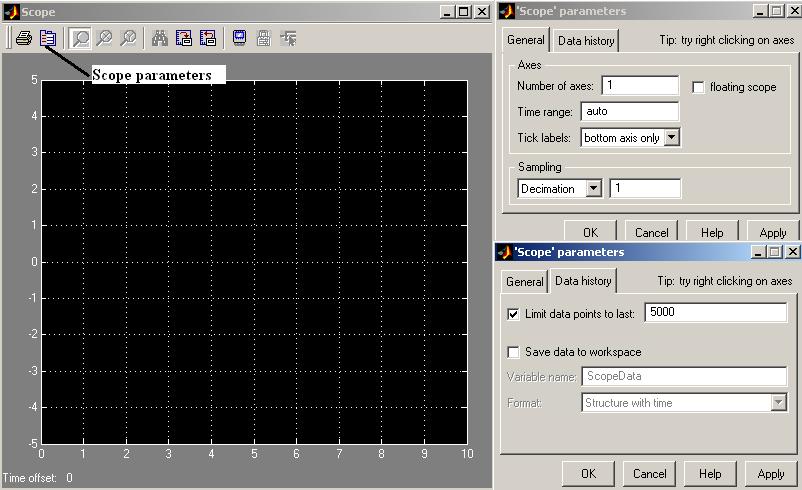Select the Zoom magnifier tool
802x490 pixels.
point(80,38)
